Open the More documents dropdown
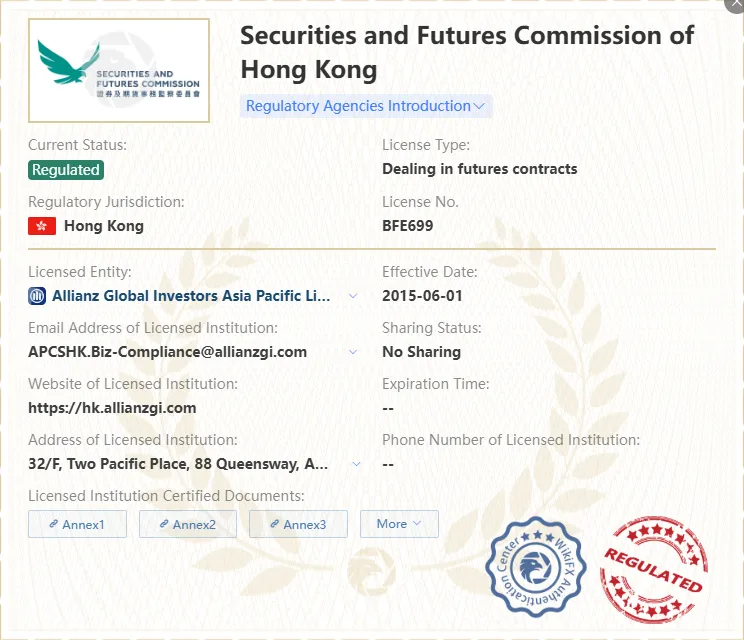The width and height of the screenshot is (744, 640). pyautogui.click(x=399, y=524)
